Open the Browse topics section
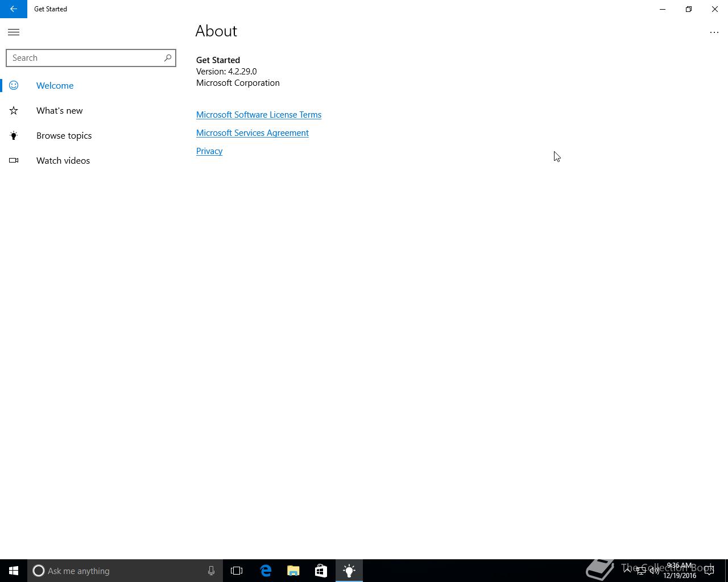 [x=91, y=135]
